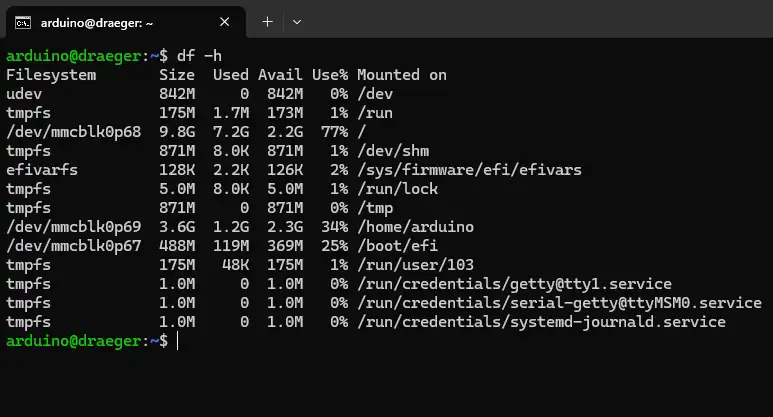Click the /home/arduino mount point
This screenshot has height=417, width=773.
click(416, 227)
